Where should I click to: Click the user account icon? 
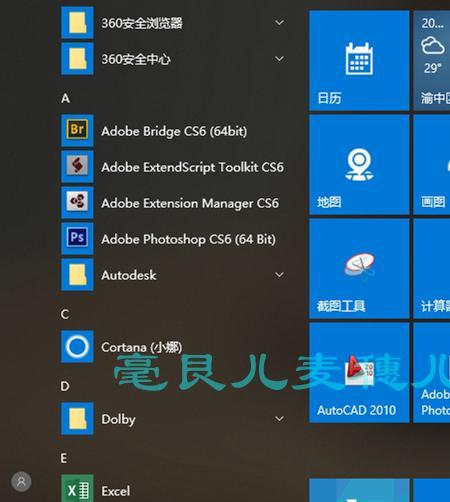(21, 481)
